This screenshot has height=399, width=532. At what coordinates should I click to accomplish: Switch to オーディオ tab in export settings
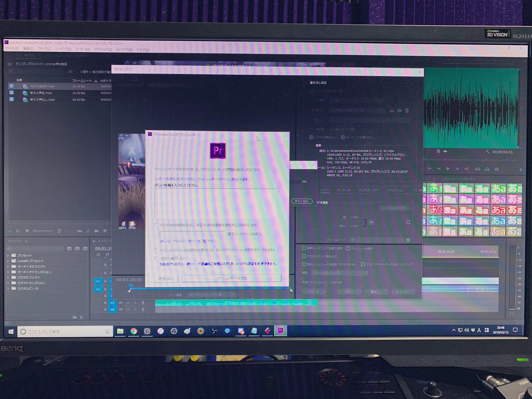(x=344, y=190)
